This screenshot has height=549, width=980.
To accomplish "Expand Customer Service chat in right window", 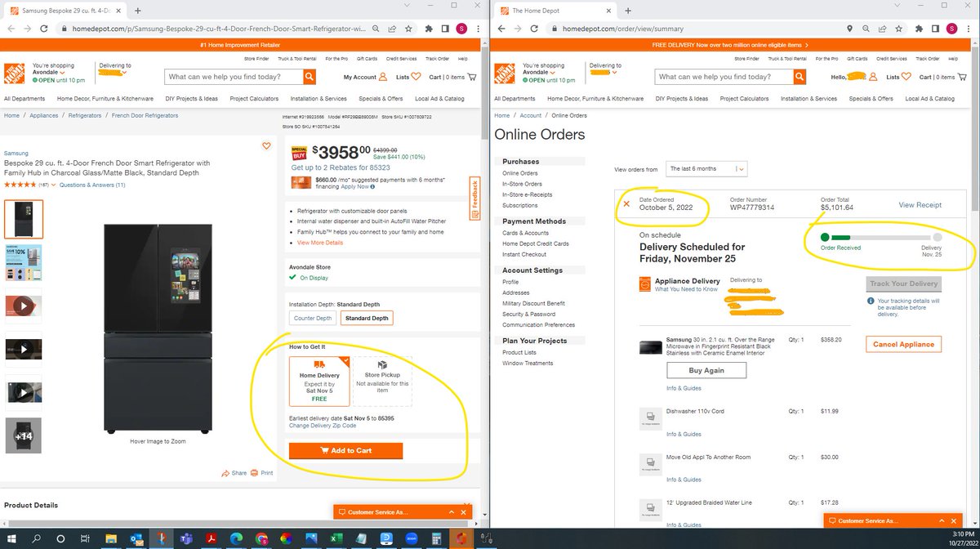I will click(942, 520).
